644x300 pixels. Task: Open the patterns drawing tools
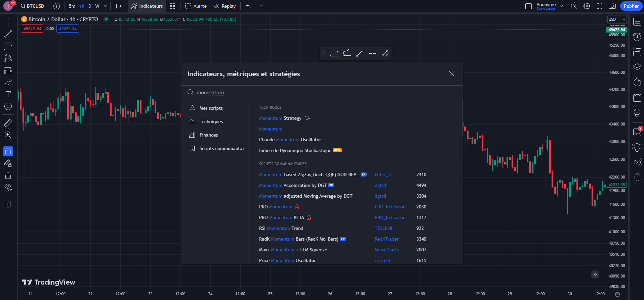click(x=8, y=58)
